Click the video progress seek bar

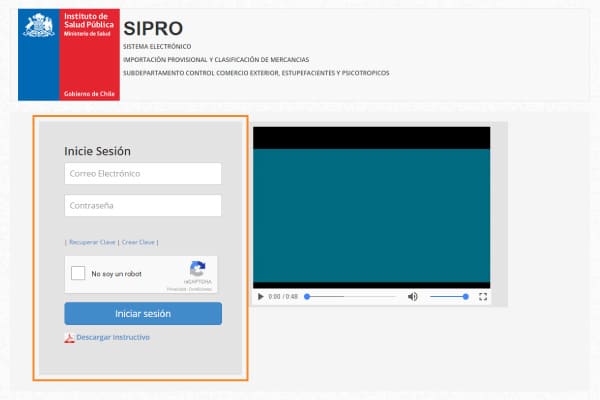[x=350, y=297]
